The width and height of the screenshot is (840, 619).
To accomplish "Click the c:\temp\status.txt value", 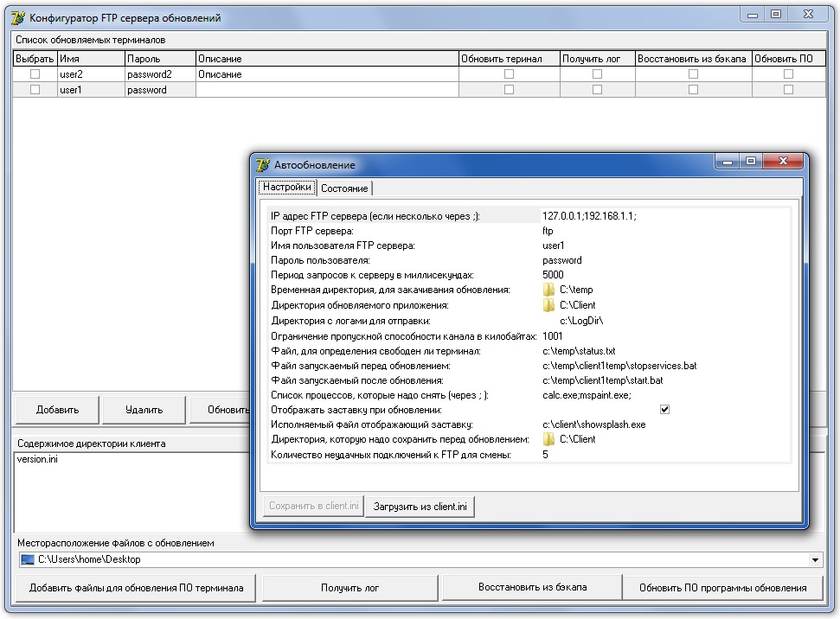I will tap(579, 351).
